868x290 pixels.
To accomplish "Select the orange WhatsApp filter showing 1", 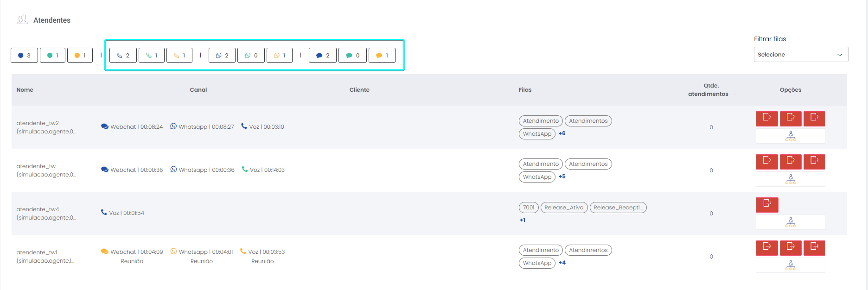I will (x=280, y=55).
